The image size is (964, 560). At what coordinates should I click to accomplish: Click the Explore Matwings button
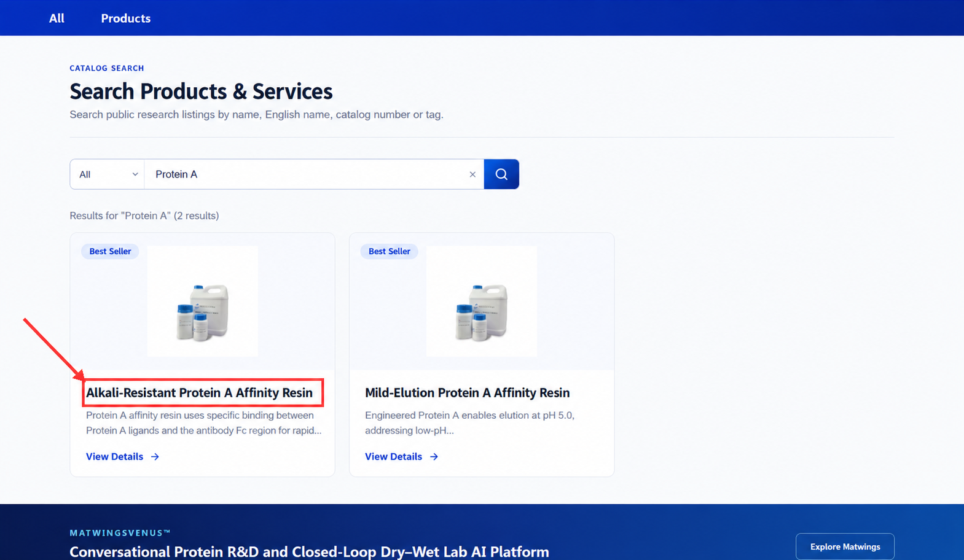tap(845, 546)
